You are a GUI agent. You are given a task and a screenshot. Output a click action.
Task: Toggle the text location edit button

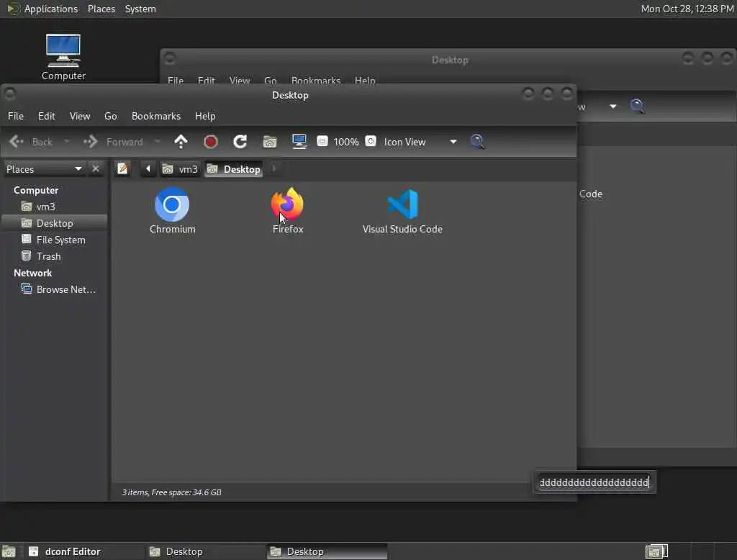point(122,168)
